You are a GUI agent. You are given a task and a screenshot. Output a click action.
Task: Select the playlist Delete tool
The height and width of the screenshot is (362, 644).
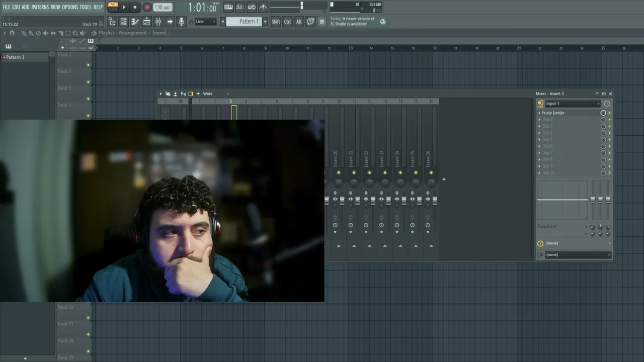point(38,33)
